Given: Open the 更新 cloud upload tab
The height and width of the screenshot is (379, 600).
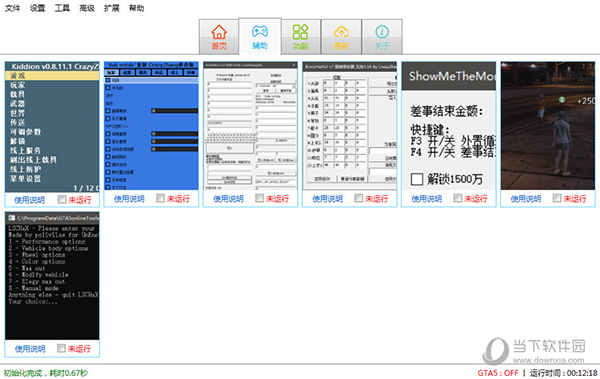Looking at the screenshot, I should (x=341, y=37).
